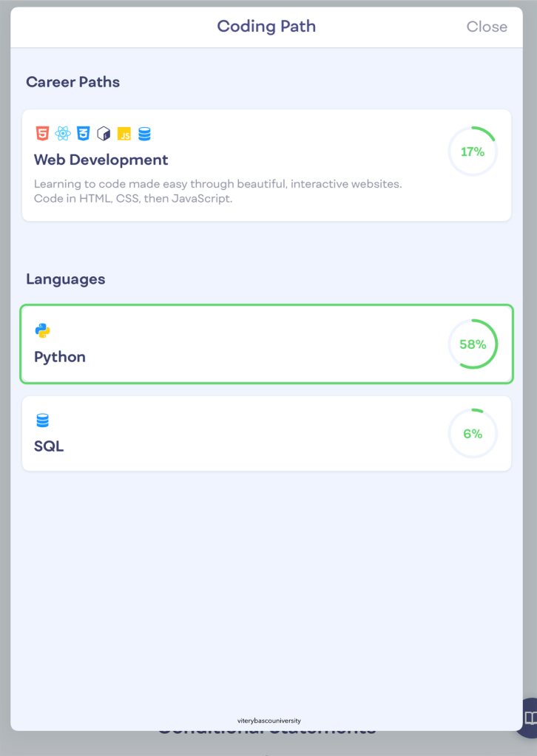Click the Languages section heading
The width and height of the screenshot is (537, 756).
pos(66,279)
